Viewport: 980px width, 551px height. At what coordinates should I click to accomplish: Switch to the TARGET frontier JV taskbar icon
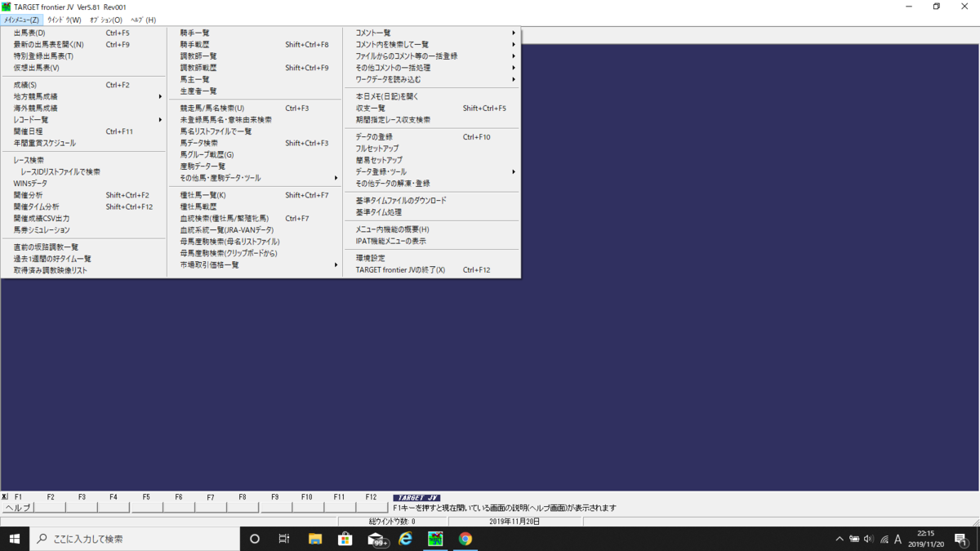pos(435,539)
